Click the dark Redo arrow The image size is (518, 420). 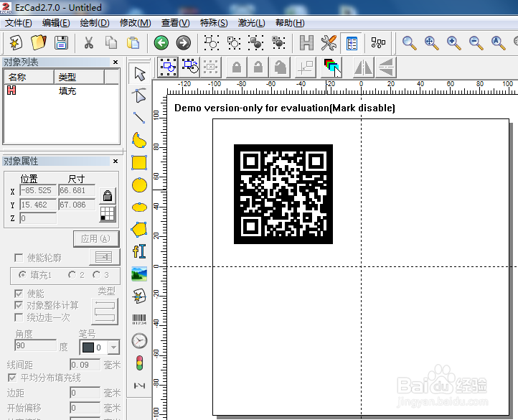point(184,42)
